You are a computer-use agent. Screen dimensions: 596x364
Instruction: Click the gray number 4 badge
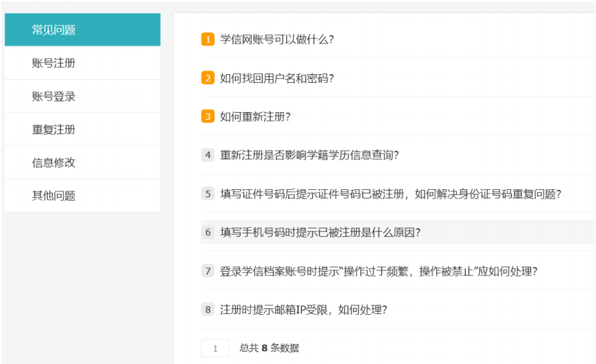click(x=208, y=155)
